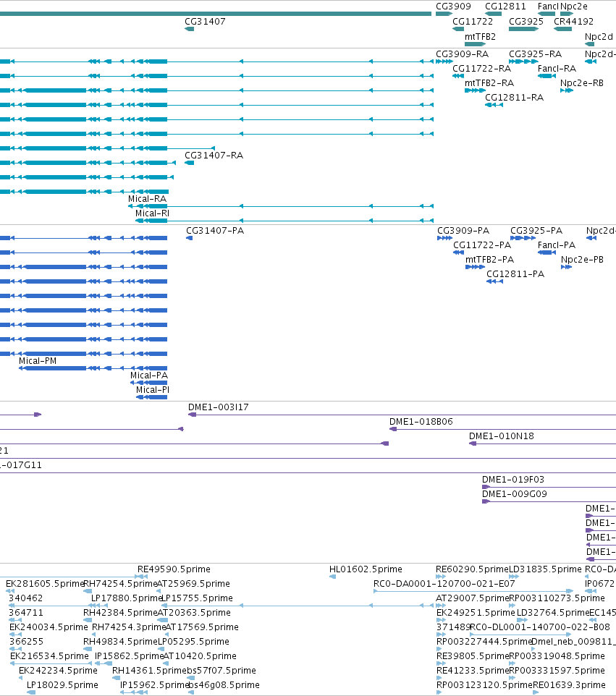Click the Mical-PA protein label

tap(149, 375)
